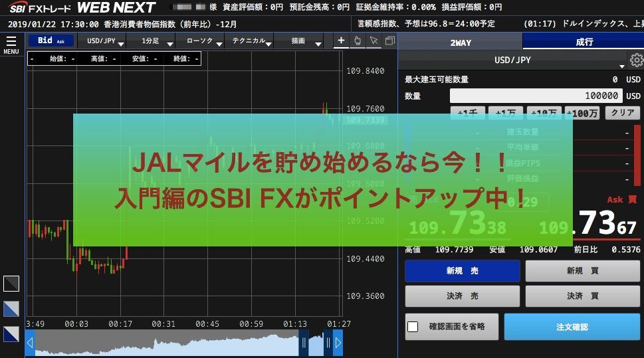The height and width of the screenshot is (358, 644).
Task: Click the 証拠金維持率 0.00% header text
Action: (396, 7)
